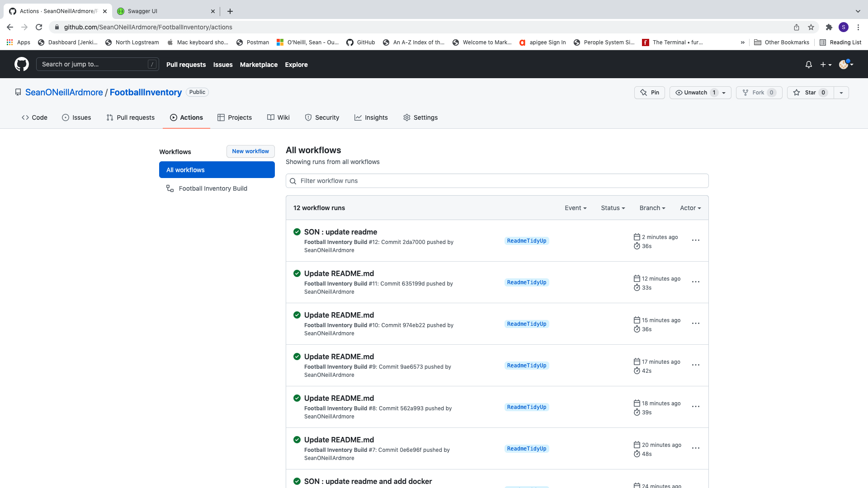The width and height of the screenshot is (868, 488).
Task: Open the three-dot menu for run #11
Action: pyautogui.click(x=696, y=282)
